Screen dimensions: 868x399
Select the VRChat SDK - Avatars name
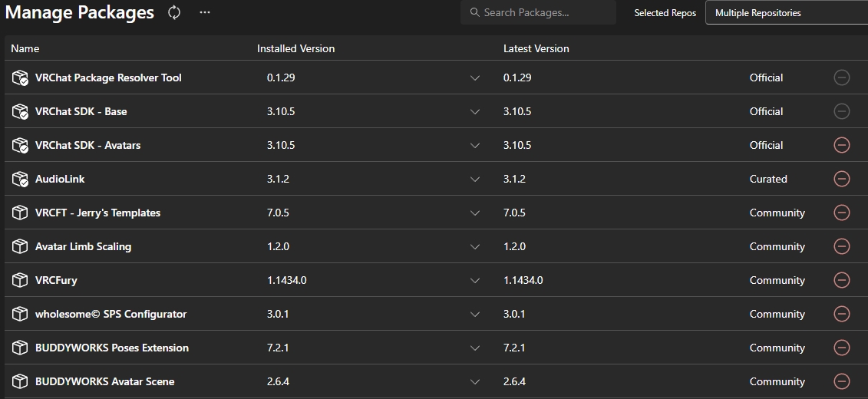point(87,146)
